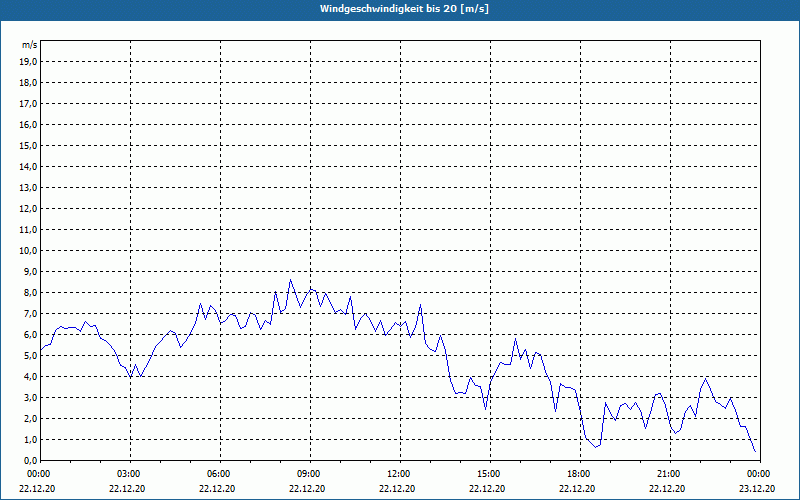Pick the "0,0" y-axis origin label
This screenshot has height=500, width=800.
click(30, 460)
